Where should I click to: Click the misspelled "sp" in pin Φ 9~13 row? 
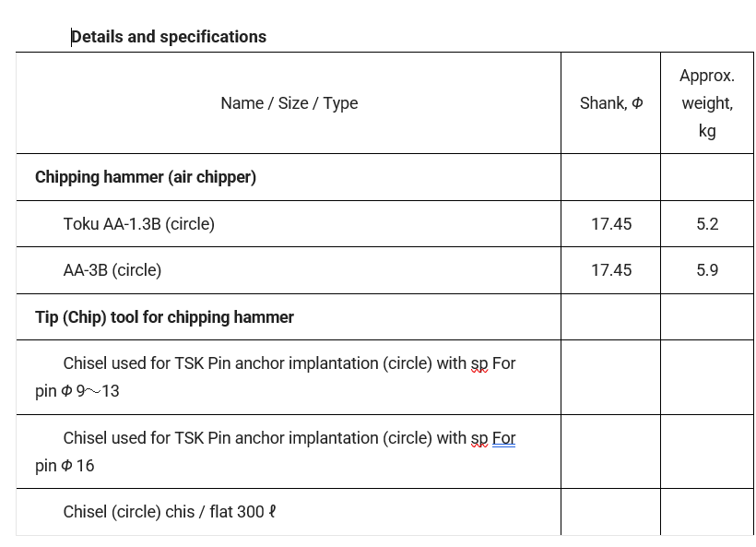pyautogui.click(x=479, y=363)
